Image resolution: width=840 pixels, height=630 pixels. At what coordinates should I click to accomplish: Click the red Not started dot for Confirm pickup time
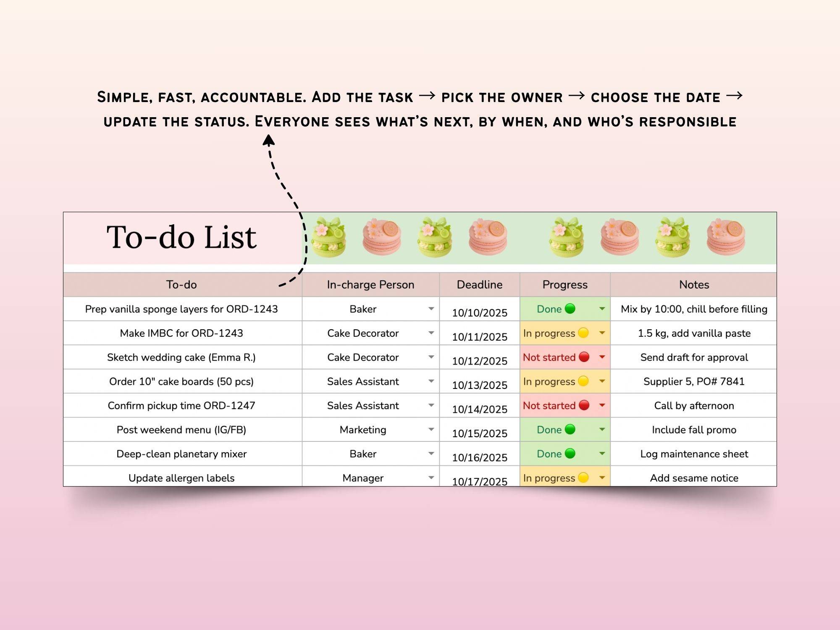(584, 405)
